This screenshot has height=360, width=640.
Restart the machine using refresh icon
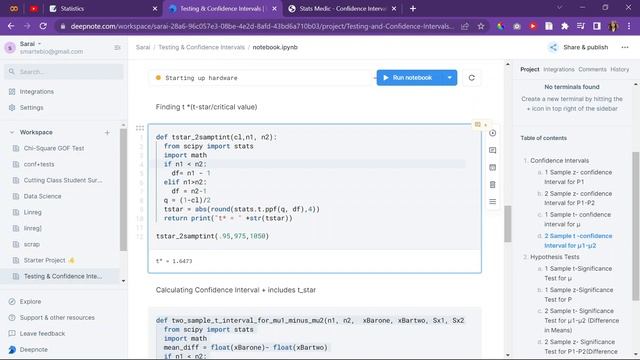pos(471,78)
